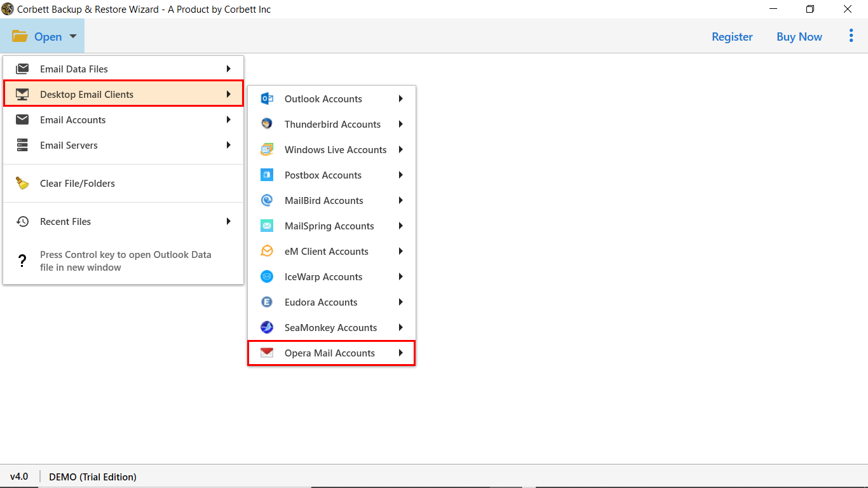868x488 pixels.
Task: Close the Corbett Backup window
Action: (x=848, y=9)
